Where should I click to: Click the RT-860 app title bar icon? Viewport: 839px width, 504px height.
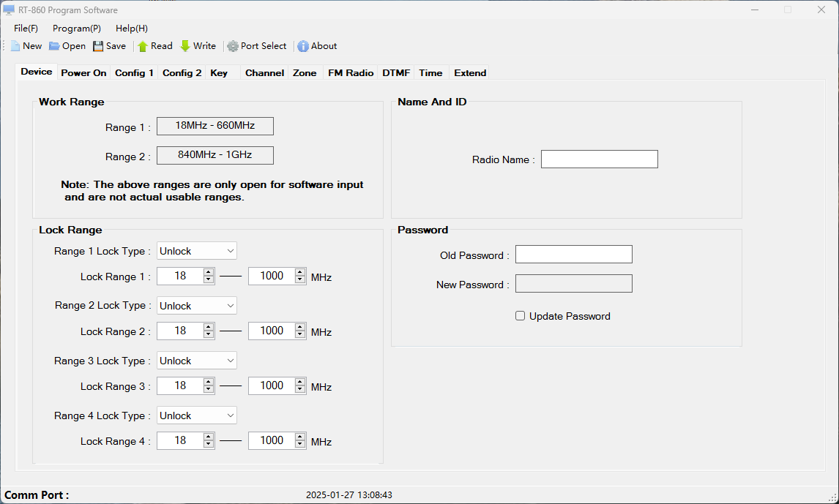pyautogui.click(x=9, y=10)
